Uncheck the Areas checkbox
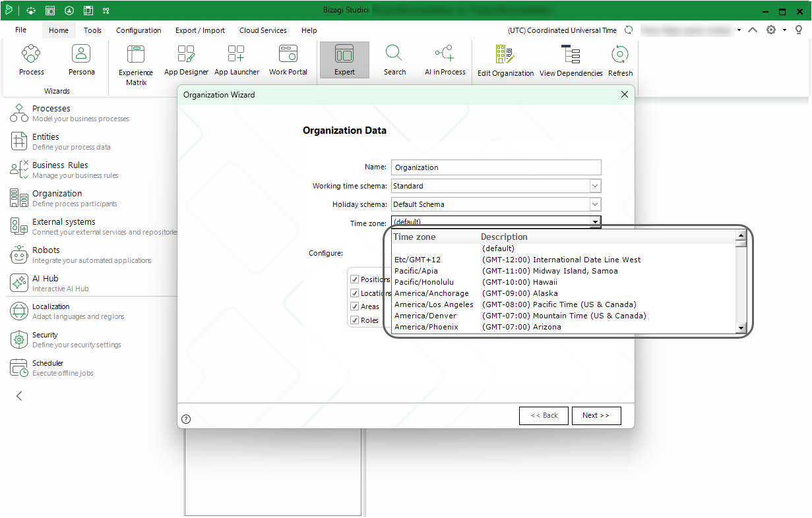The width and height of the screenshot is (812, 518). click(355, 306)
